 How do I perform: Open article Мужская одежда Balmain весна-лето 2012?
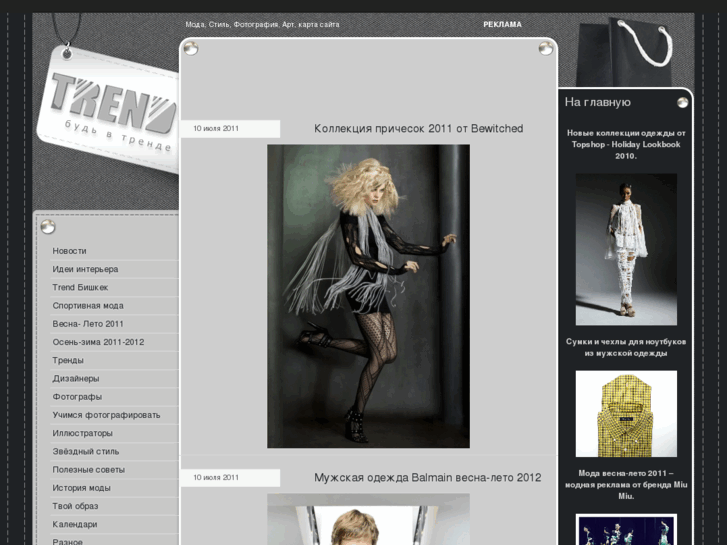pyautogui.click(x=427, y=478)
